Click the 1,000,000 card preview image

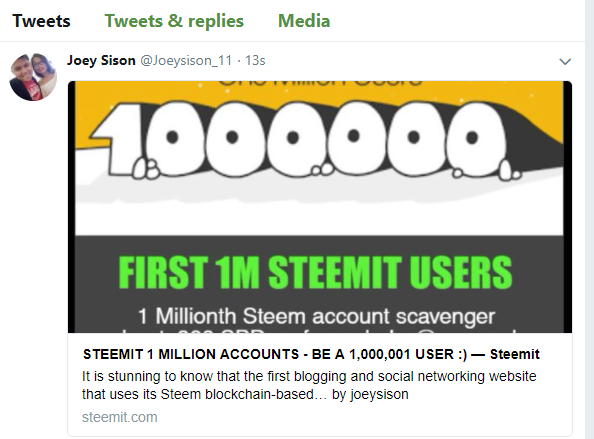click(x=320, y=207)
